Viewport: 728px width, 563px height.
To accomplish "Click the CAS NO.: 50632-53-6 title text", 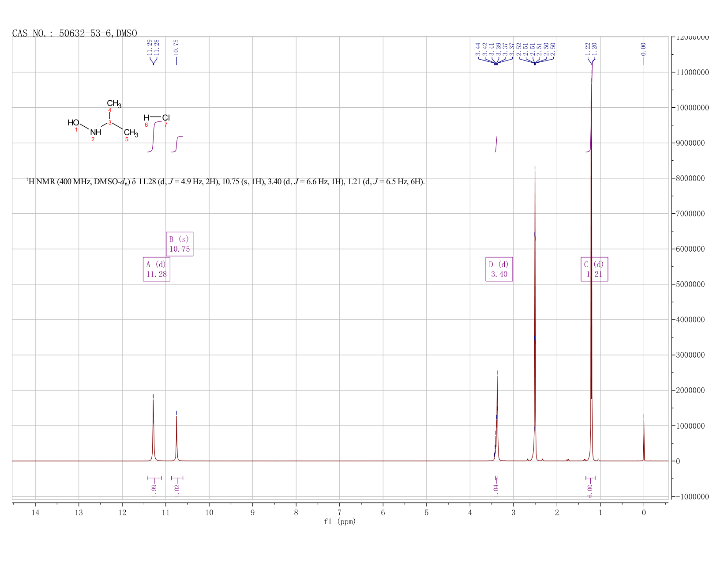I will pyautogui.click(x=75, y=32).
